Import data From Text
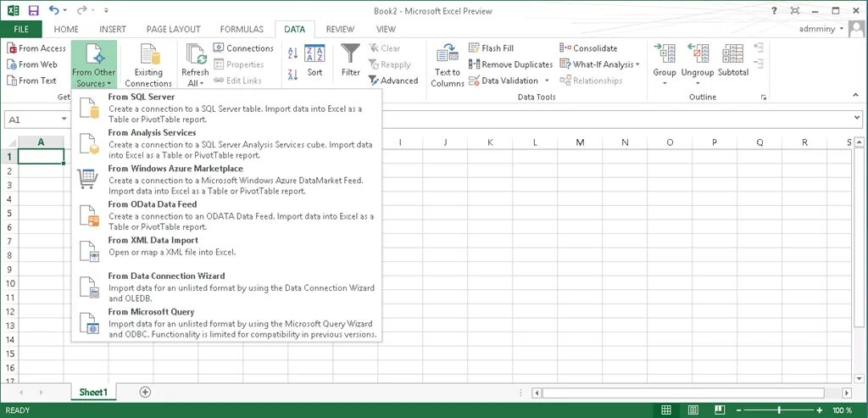The height and width of the screenshot is (418, 868). point(32,81)
